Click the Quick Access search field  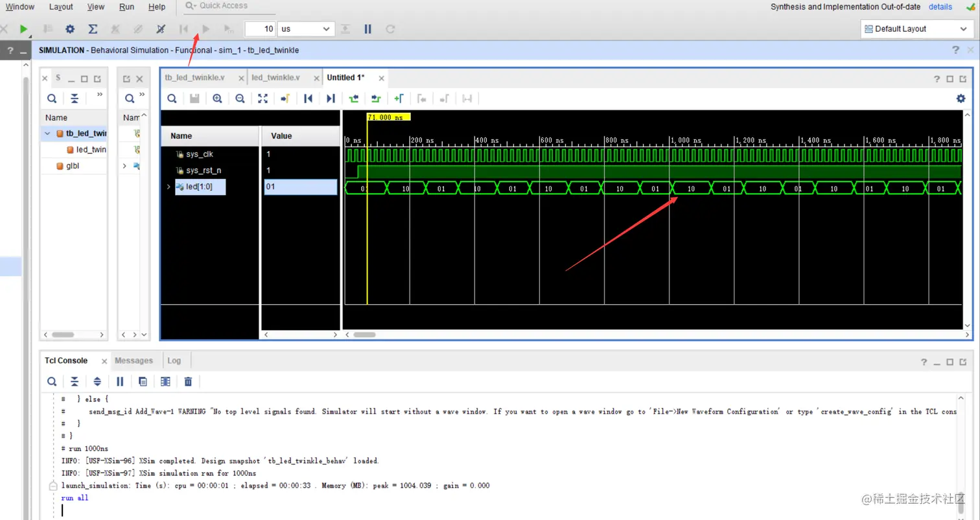pos(230,6)
